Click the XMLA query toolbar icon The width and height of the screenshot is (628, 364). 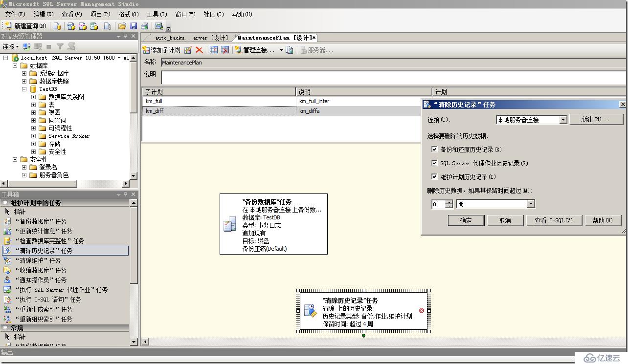tap(94, 26)
